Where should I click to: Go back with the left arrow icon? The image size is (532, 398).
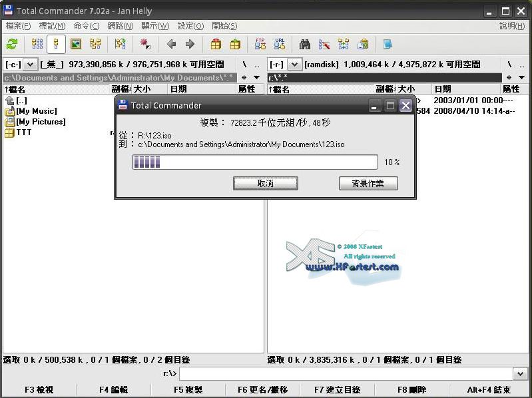(171, 44)
